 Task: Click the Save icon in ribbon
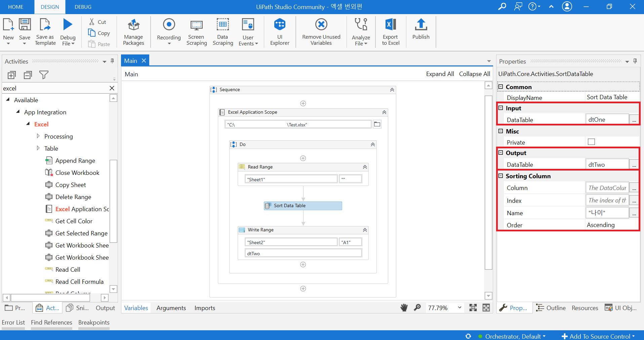click(25, 25)
